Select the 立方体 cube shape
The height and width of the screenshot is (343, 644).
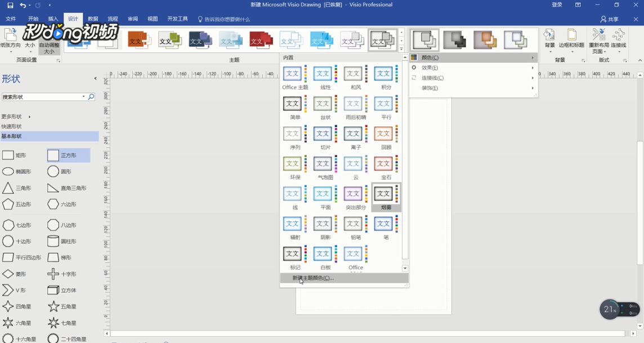pos(62,291)
